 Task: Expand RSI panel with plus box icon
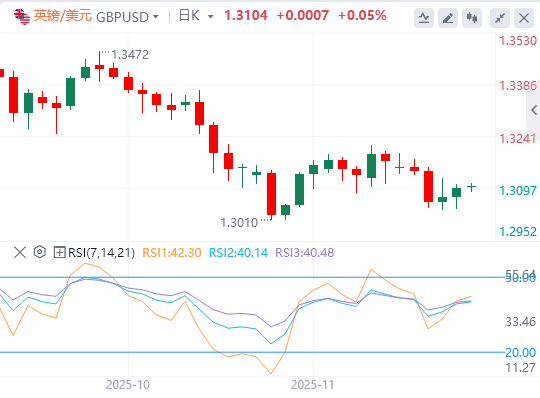point(59,252)
